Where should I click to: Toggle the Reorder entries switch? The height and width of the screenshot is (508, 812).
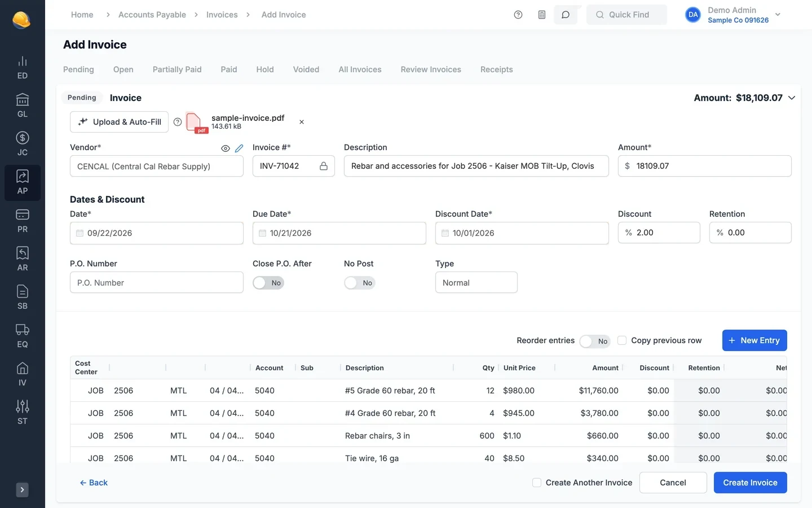[x=595, y=341]
